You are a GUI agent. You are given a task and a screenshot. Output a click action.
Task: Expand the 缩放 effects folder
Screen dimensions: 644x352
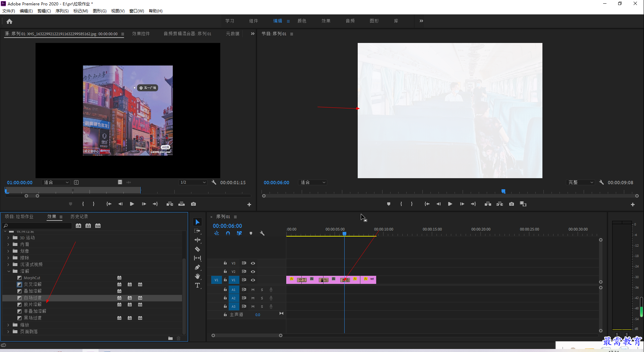8,325
